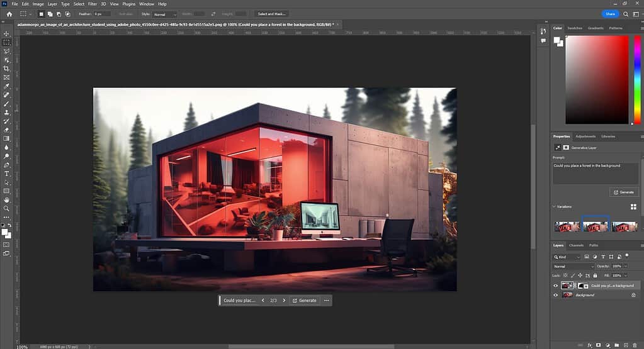
Task: Toggle filter for pixel layers
Action: pyautogui.click(x=587, y=257)
